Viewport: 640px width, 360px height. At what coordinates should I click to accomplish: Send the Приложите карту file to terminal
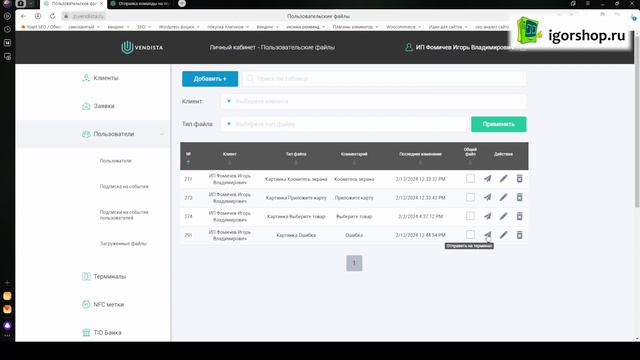[x=487, y=198]
